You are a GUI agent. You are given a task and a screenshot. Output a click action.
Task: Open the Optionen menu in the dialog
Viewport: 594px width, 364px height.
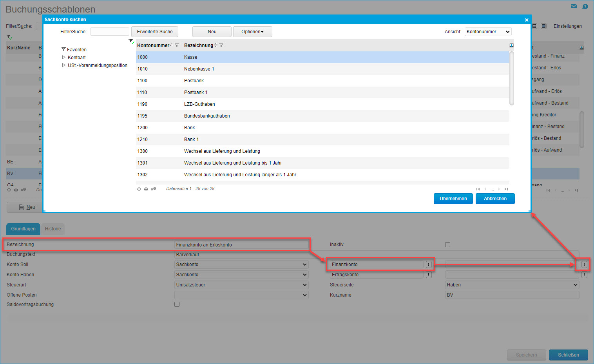[x=252, y=32]
